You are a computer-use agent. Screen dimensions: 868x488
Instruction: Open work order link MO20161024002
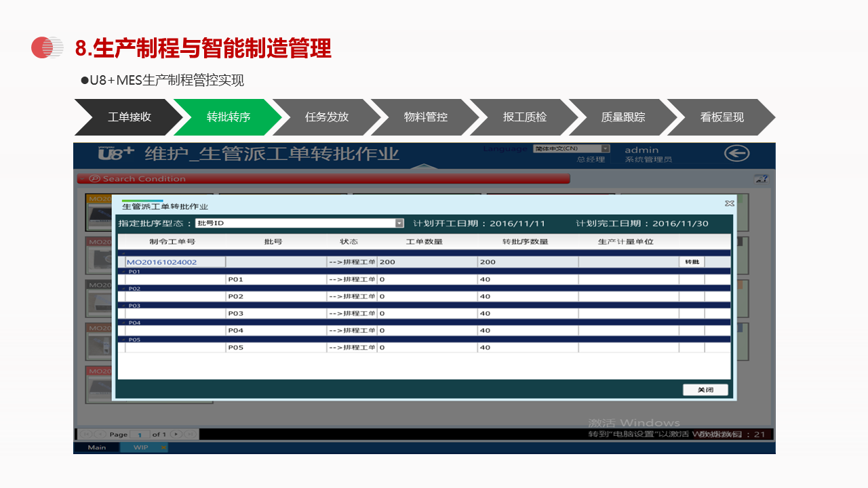(161, 262)
